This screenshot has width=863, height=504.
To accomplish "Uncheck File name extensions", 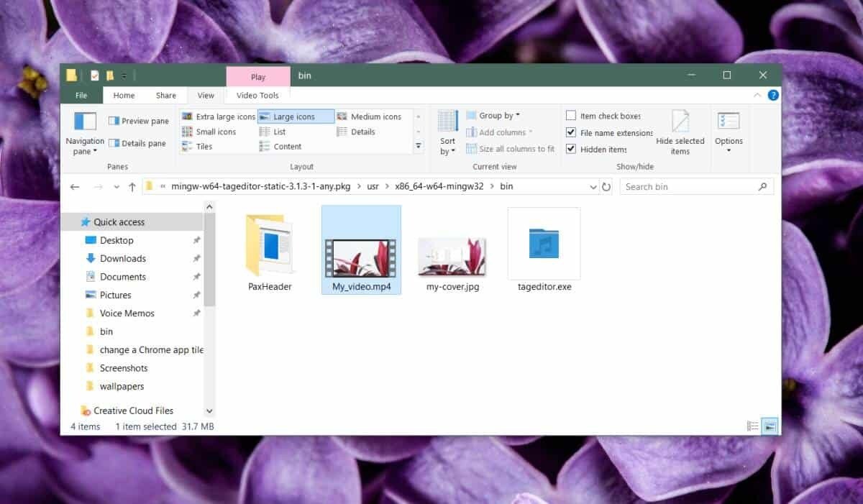I will (572, 132).
